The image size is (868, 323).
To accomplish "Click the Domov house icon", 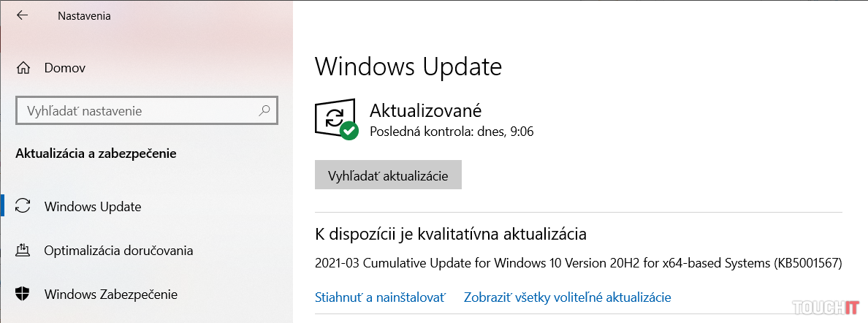I will pyautogui.click(x=23, y=68).
